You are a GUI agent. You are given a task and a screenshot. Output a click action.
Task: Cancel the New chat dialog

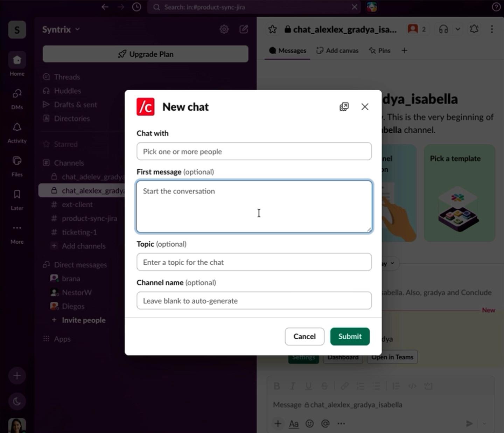coord(304,336)
